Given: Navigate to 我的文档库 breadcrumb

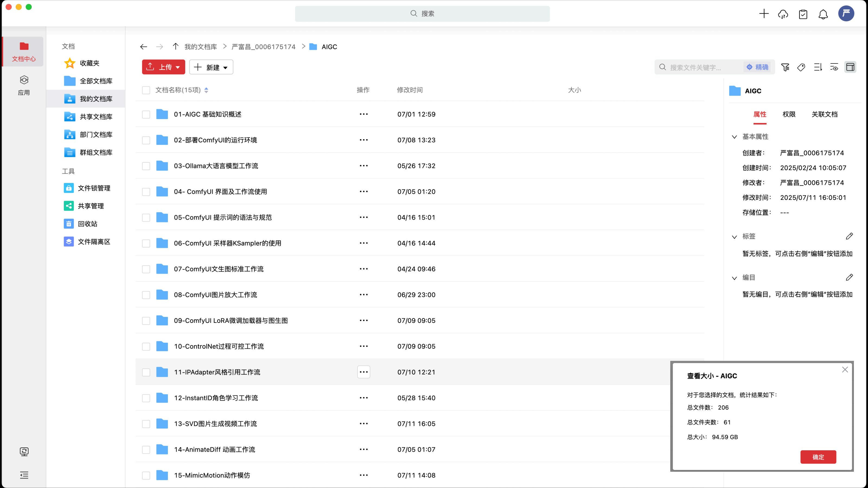Looking at the screenshot, I should [200, 47].
